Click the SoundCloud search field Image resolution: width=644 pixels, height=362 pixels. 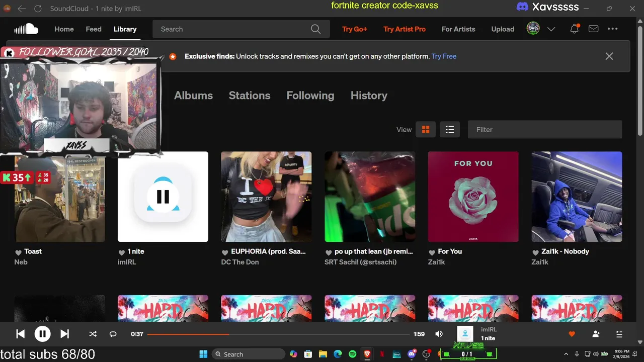click(x=241, y=29)
